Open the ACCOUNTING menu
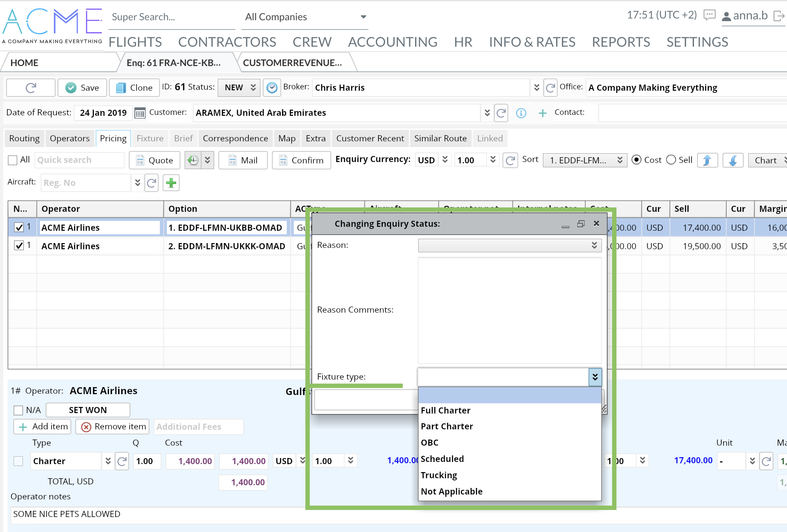Viewport: 787px width, 532px height. 392,42
